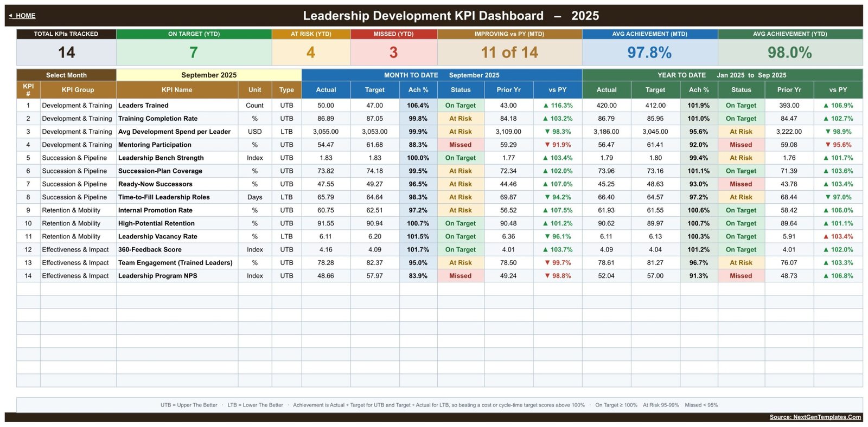Open the Select Month dropdown showing September 2025

(x=209, y=75)
